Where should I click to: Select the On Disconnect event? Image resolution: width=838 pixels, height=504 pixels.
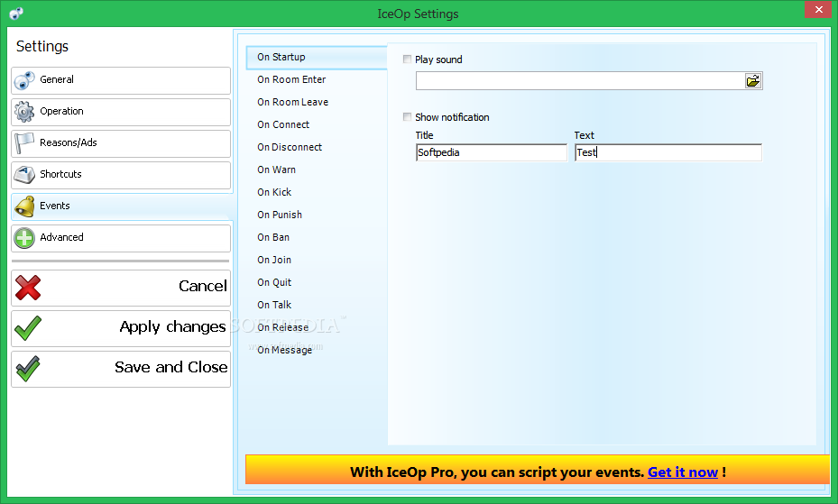coord(290,147)
